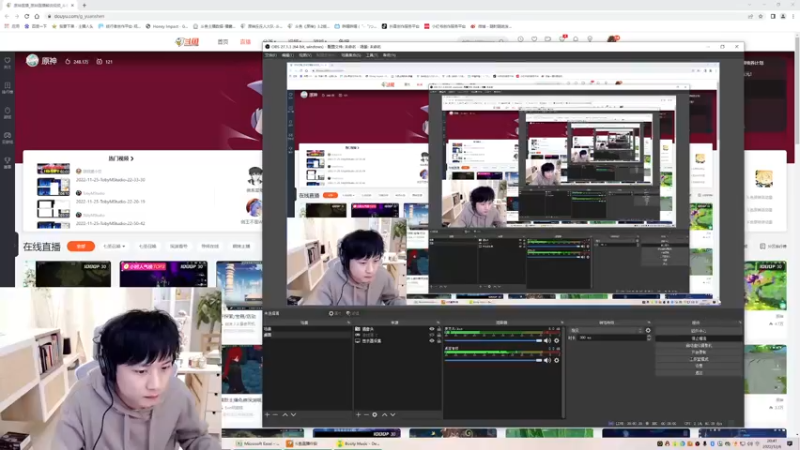Mute second audio mixer channel speaker icon
The width and height of the screenshot is (800, 450).
pyautogui.click(x=547, y=360)
